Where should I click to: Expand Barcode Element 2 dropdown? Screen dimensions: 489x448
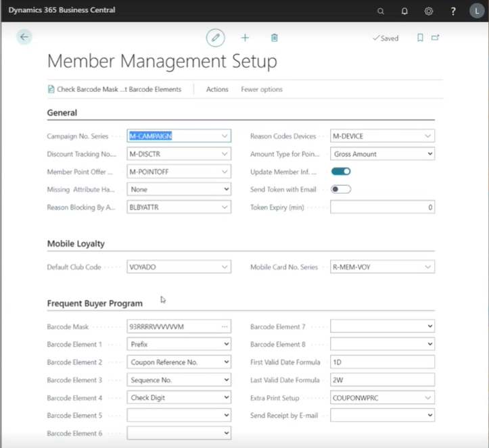[x=179, y=362]
